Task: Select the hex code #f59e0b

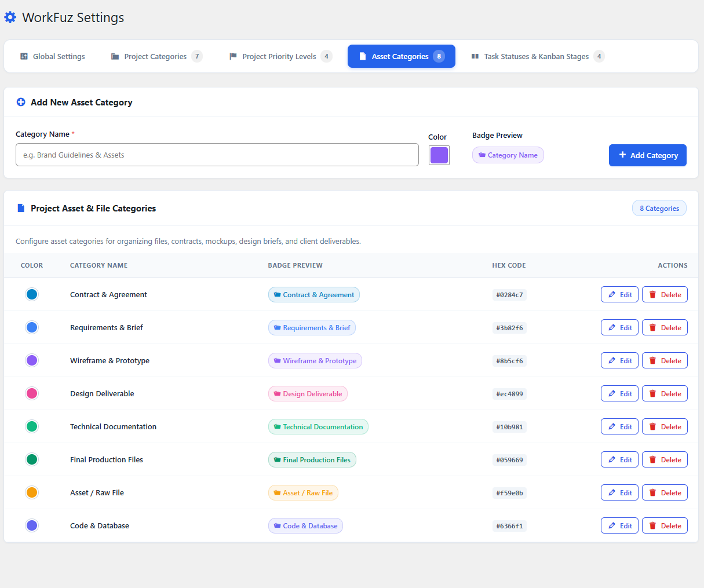Action: [509, 493]
